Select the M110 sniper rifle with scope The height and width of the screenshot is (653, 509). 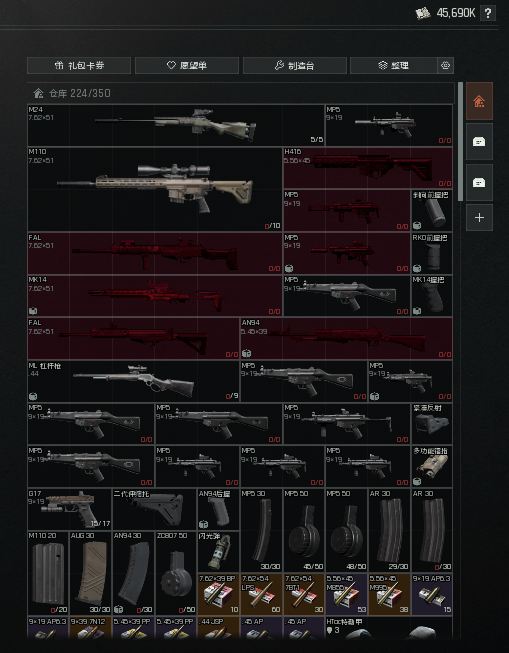[x=155, y=189]
